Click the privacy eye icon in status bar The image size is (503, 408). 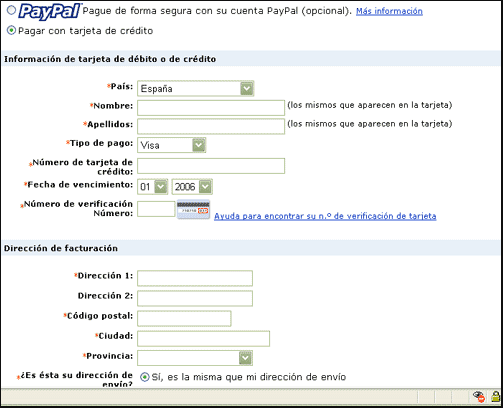(479, 397)
